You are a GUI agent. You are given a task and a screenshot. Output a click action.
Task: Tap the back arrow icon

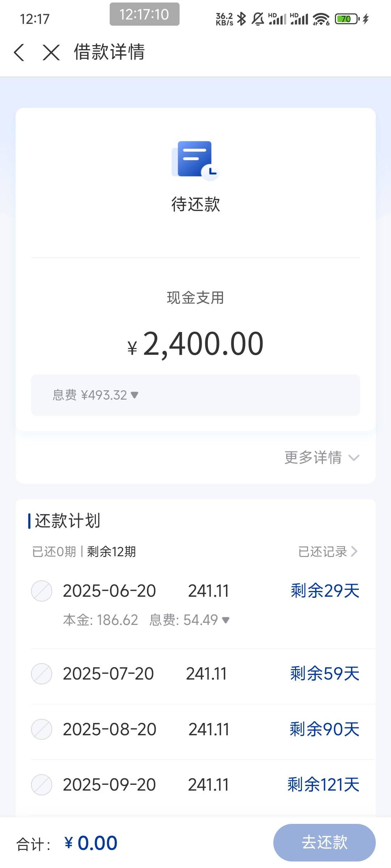pyautogui.click(x=19, y=52)
